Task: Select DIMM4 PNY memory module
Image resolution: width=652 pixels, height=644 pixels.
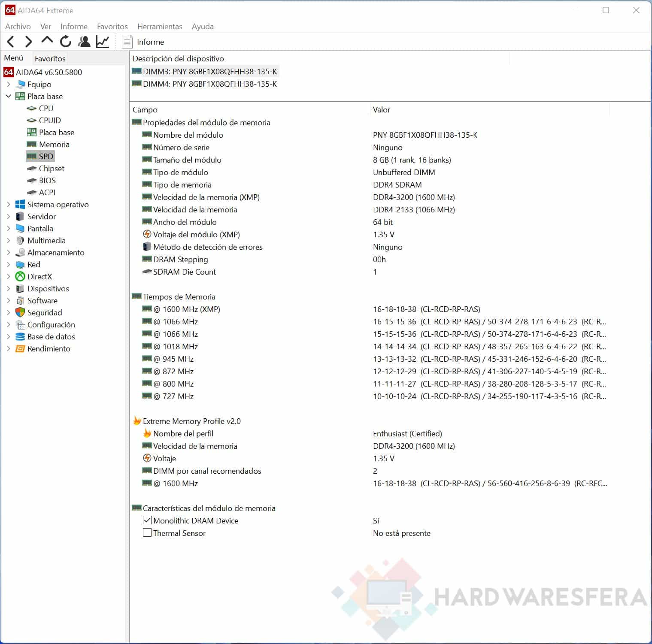Action: coord(209,84)
